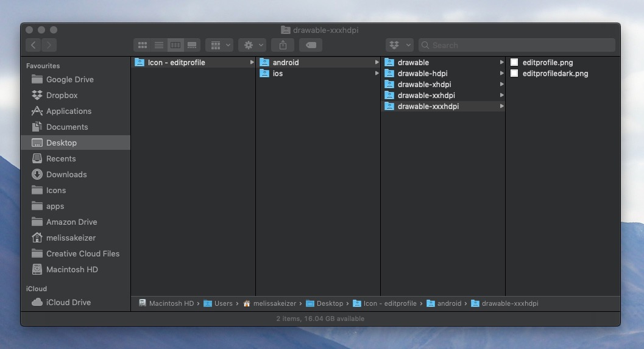This screenshot has width=644, height=349.
Task: Open Downloads in the sidebar
Action: [x=76, y=174]
